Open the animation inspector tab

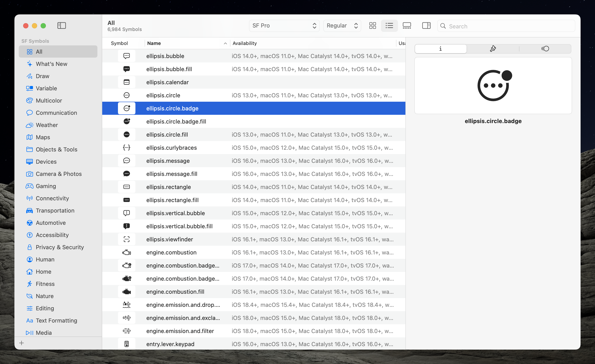[x=545, y=49]
